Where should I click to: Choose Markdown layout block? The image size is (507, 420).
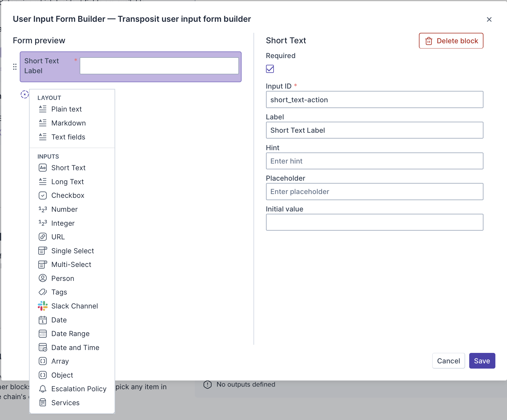[x=68, y=123]
